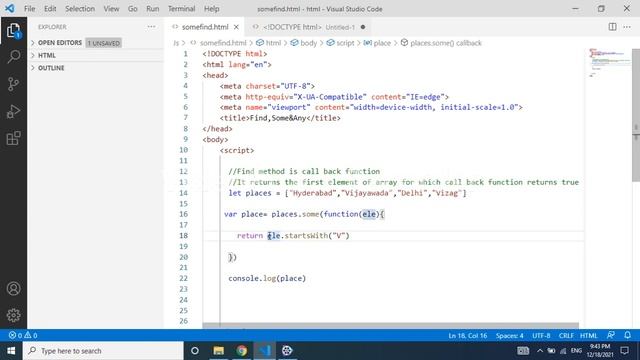Open the Terminal menu
Image resolution: width=640 pixels, height=360 pixels.
(182, 9)
